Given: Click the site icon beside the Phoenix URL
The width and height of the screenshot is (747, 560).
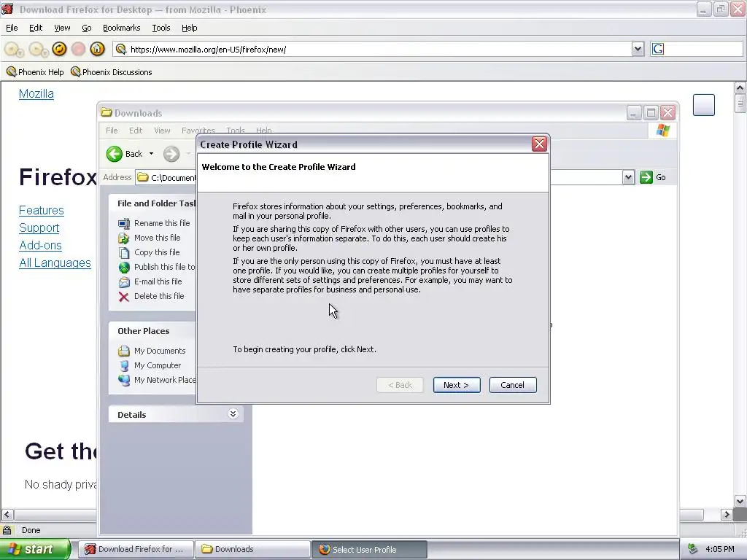Looking at the screenshot, I should 121,49.
